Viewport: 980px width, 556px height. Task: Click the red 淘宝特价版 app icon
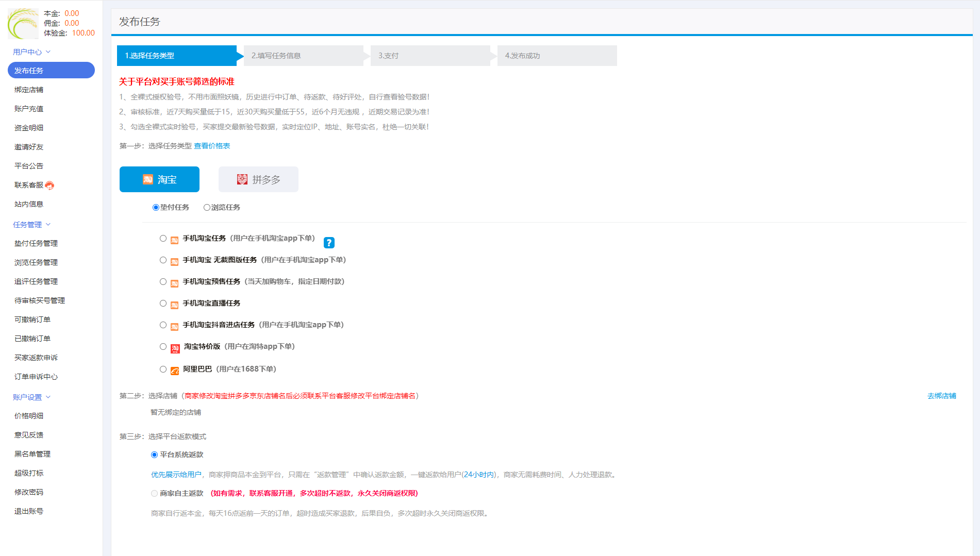tap(175, 348)
